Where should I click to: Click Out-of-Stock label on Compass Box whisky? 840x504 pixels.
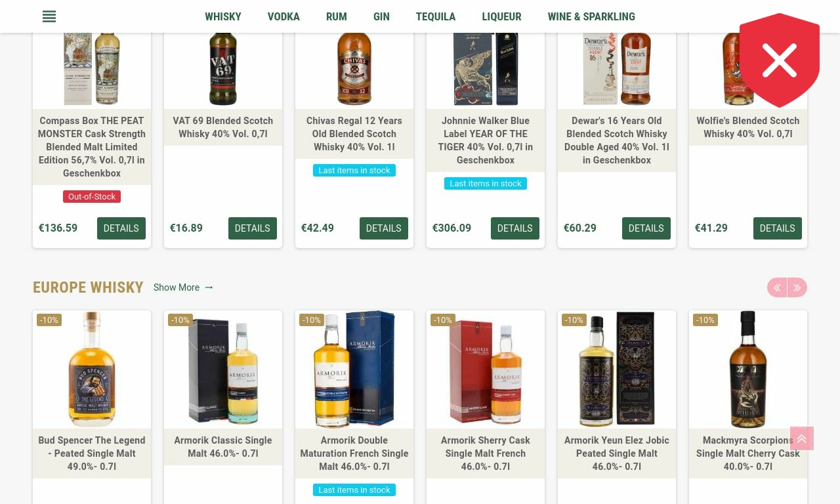tap(92, 196)
